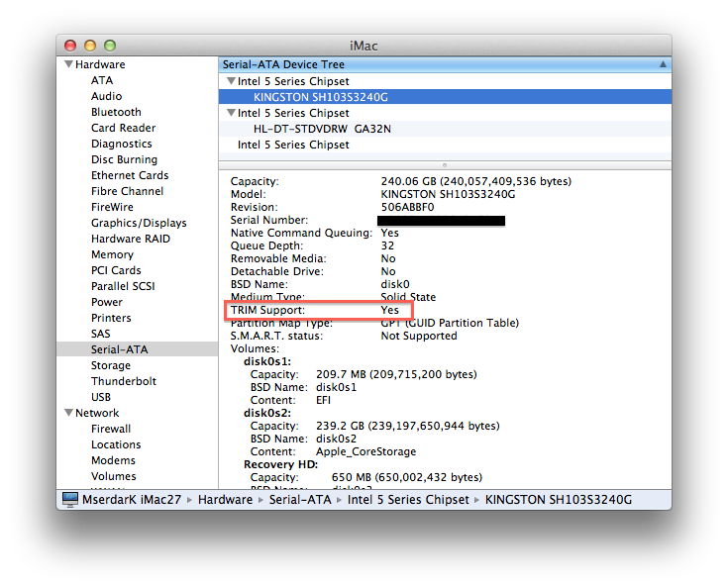Select USB in sidebar
Screen dimensions: 728x588
(101, 397)
